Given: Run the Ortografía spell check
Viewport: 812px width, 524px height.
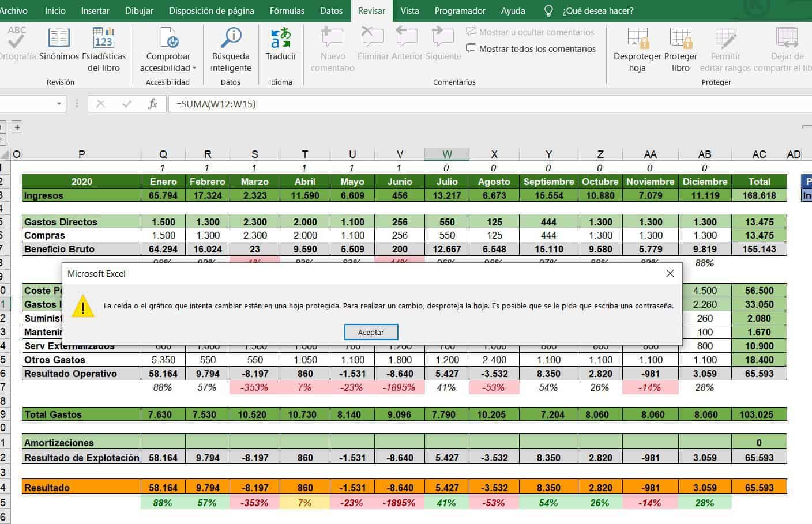Looking at the screenshot, I should point(17,43).
